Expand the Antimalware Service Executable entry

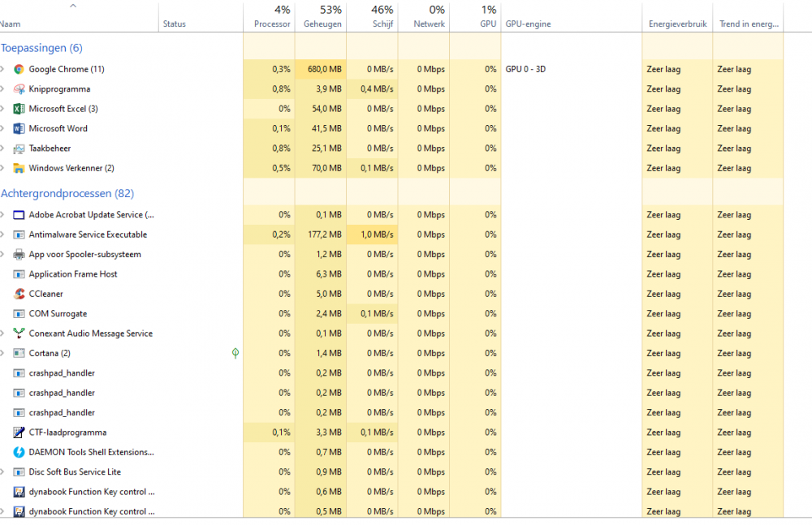(x=2, y=235)
